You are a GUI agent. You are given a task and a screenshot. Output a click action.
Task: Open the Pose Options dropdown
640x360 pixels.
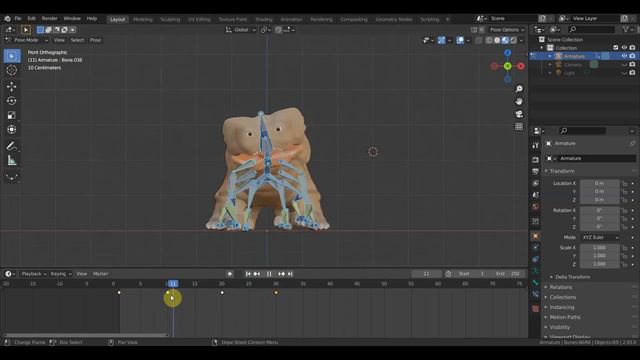tap(507, 30)
